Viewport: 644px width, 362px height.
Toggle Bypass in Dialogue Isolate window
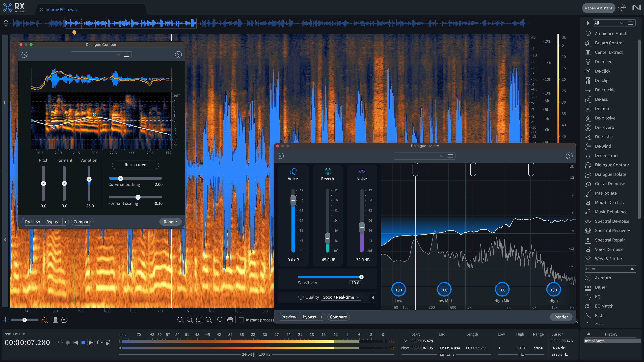(x=309, y=317)
